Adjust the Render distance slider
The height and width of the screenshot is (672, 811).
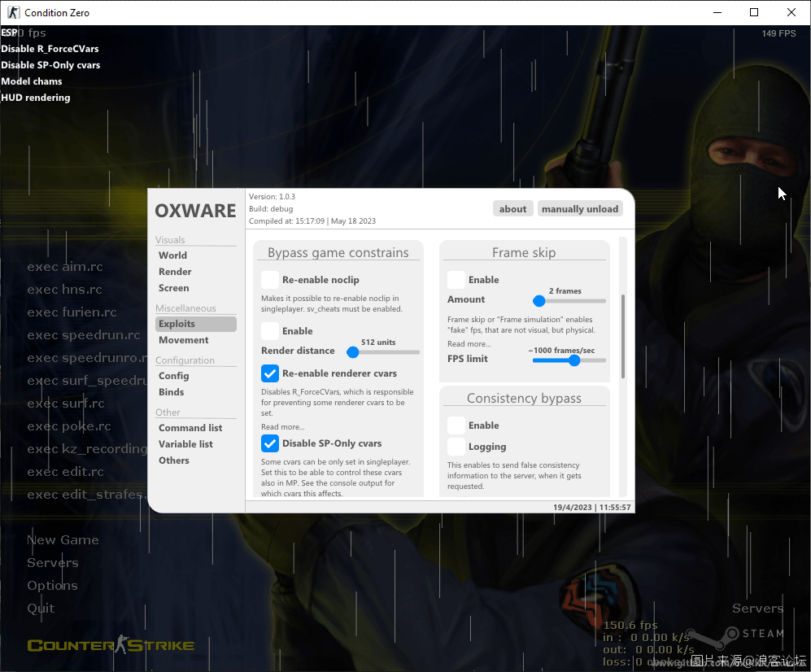(x=383, y=352)
